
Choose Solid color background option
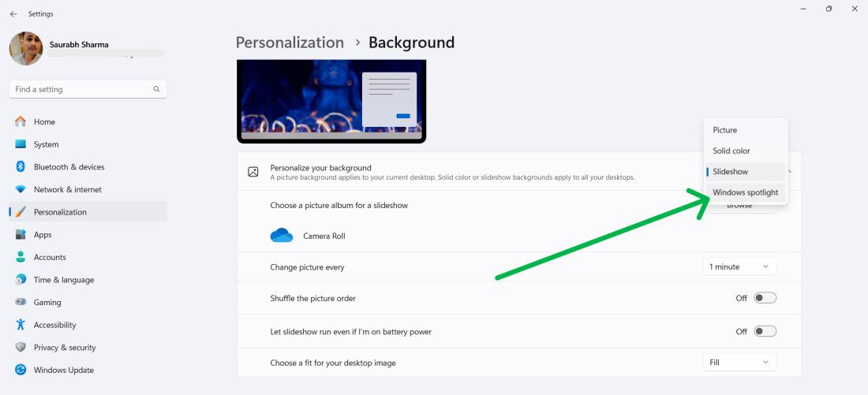(x=746, y=151)
